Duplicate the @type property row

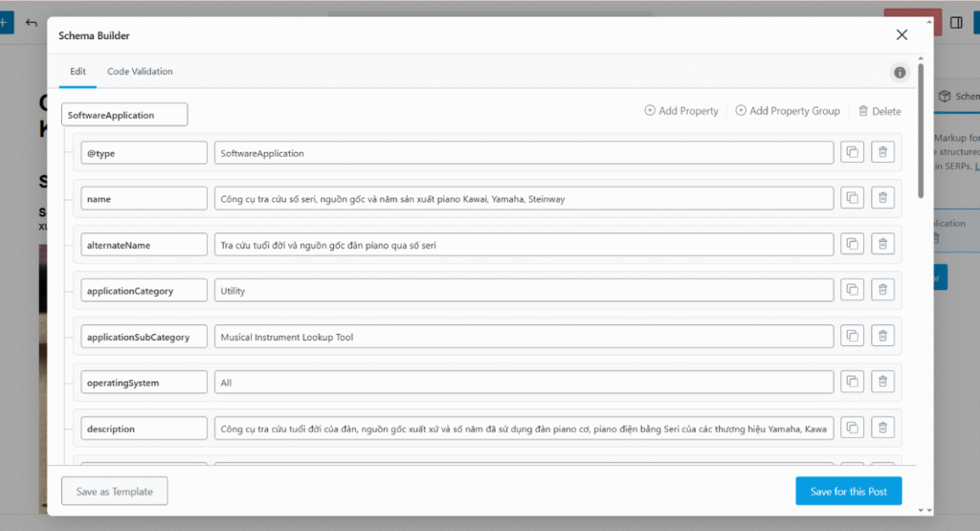coord(851,153)
